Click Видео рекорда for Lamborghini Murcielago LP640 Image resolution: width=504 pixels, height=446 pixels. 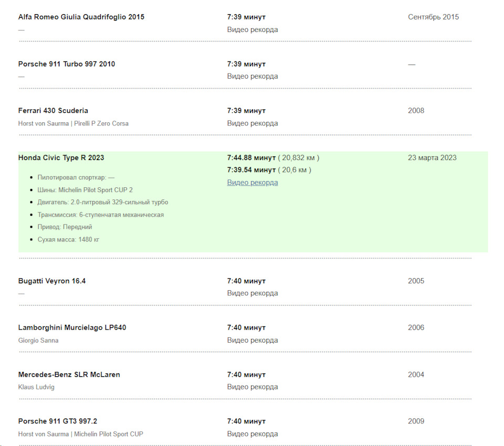click(253, 341)
